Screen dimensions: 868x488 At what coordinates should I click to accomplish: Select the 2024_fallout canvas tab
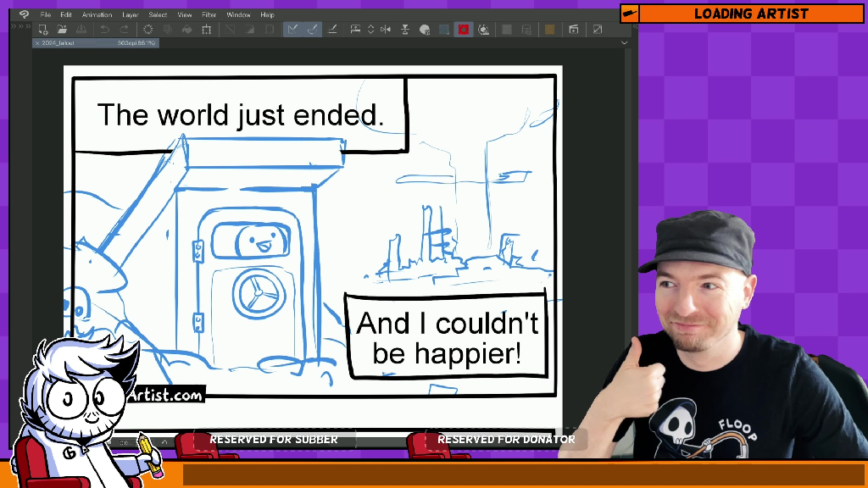[96, 43]
